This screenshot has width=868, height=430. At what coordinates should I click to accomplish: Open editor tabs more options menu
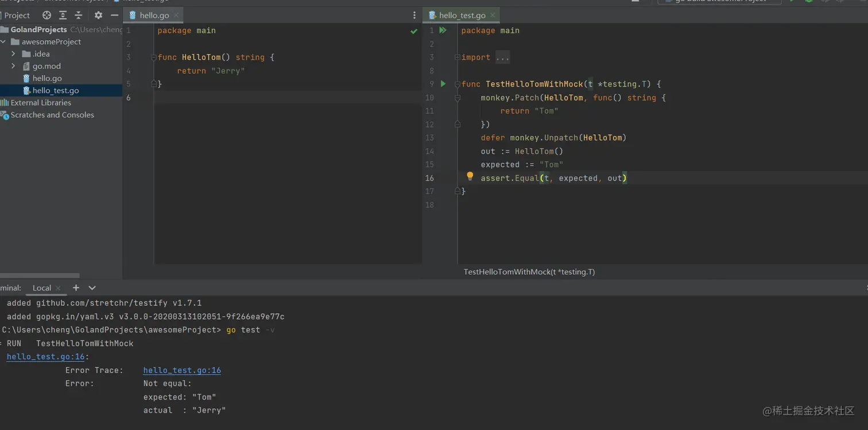(414, 16)
